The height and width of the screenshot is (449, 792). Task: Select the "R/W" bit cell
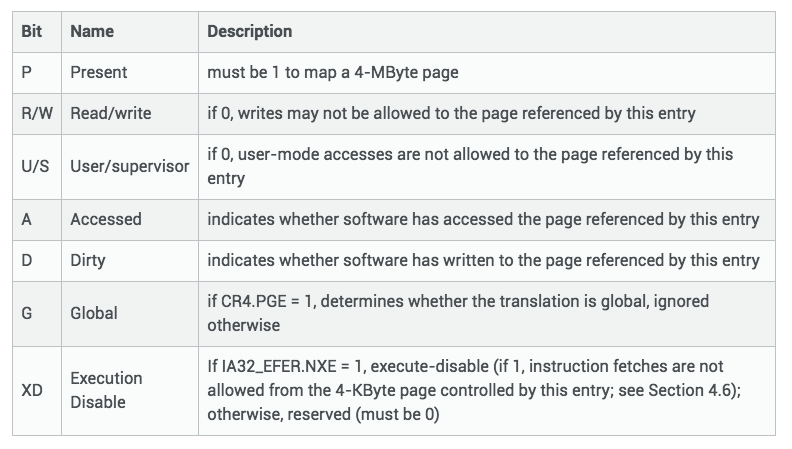36,113
